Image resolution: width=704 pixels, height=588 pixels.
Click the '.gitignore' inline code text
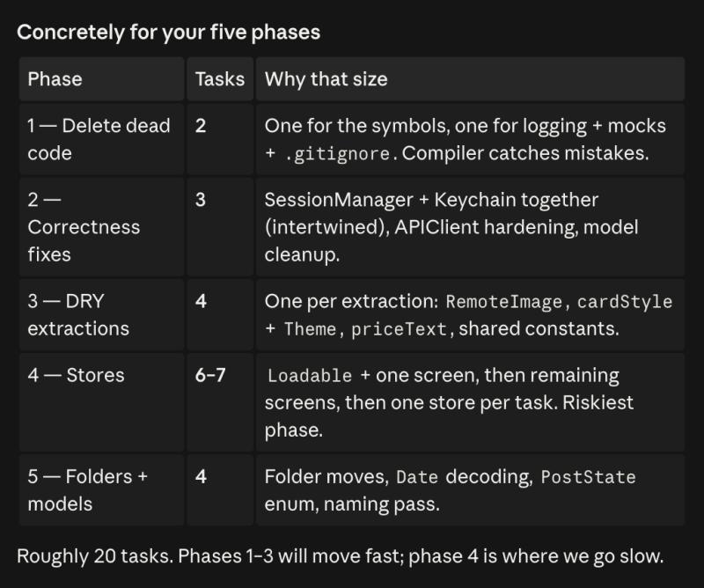point(338,154)
